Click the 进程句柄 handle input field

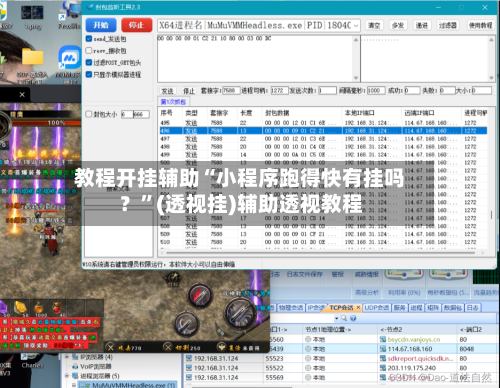point(279,90)
